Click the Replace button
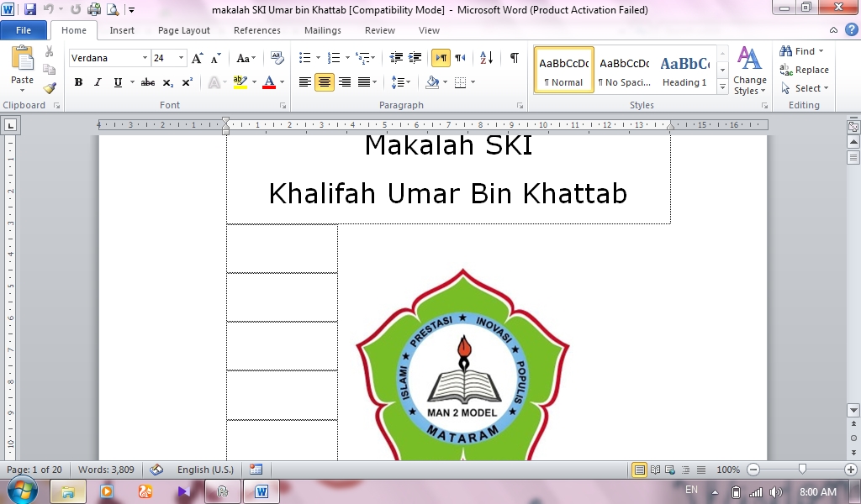The height and width of the screenshot is (504, 861). pyautogui.click(x=805, y=70)
